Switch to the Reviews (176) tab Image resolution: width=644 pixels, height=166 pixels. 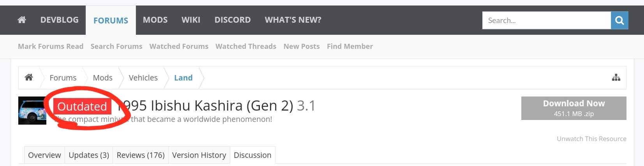(x=141, y=155)
